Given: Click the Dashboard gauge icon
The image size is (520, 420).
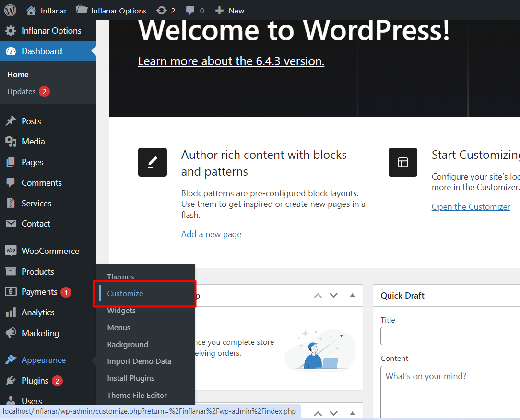Looking at the screenshot, I should click(11, 51).
